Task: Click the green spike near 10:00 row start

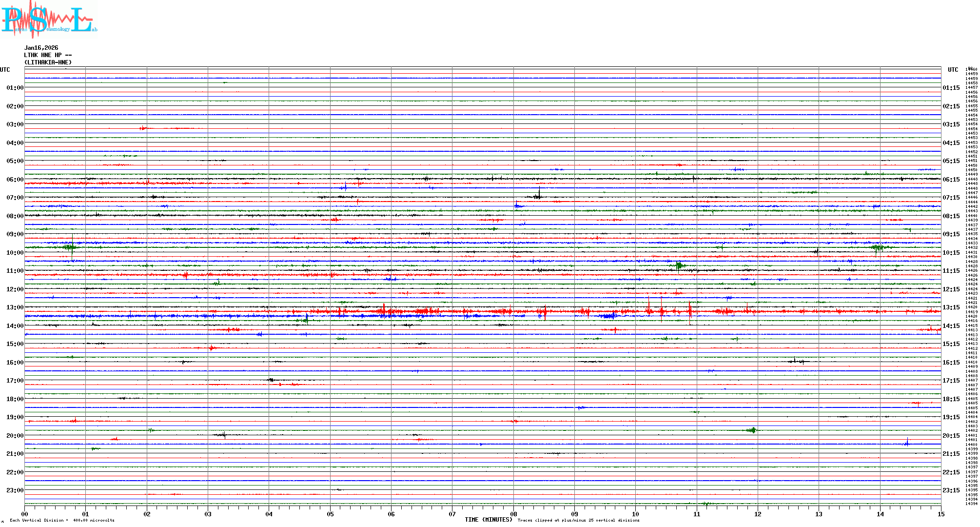Action: (x=72, y=247)
